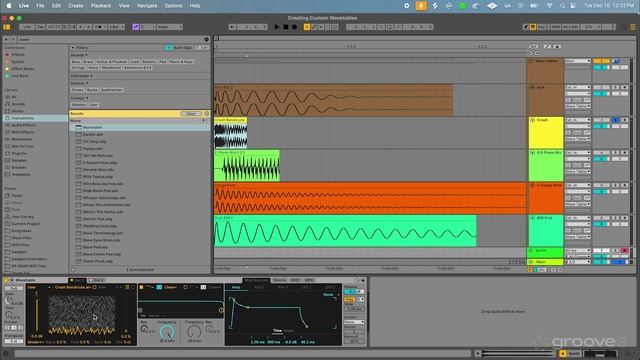Expand the Sounds filter group

79,55
